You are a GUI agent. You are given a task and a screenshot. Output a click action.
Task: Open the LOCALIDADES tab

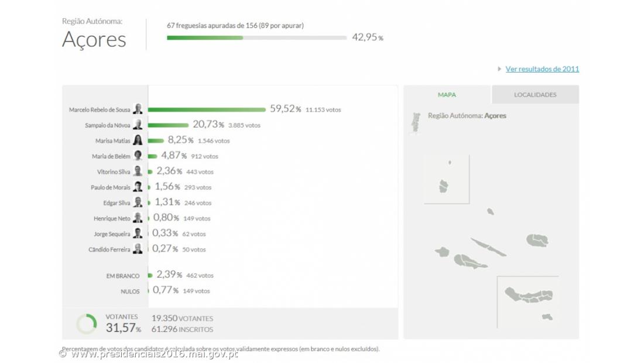(x=535, y=95)
